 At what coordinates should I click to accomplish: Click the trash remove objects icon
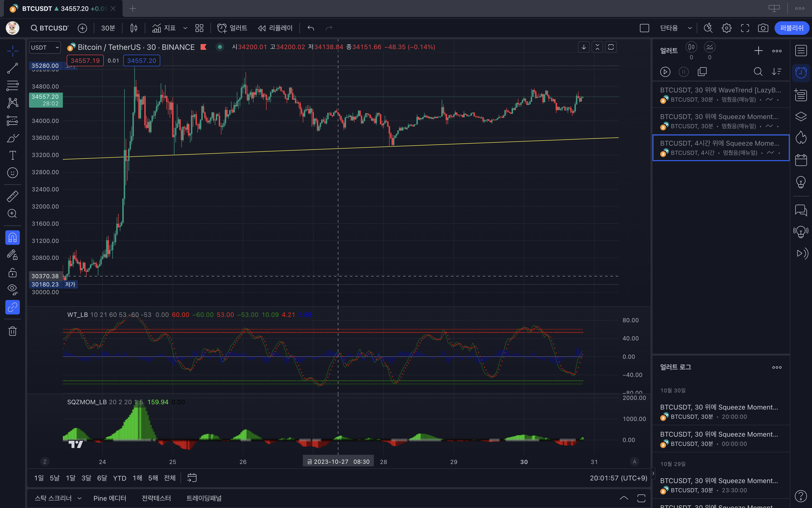coord(12,331)
